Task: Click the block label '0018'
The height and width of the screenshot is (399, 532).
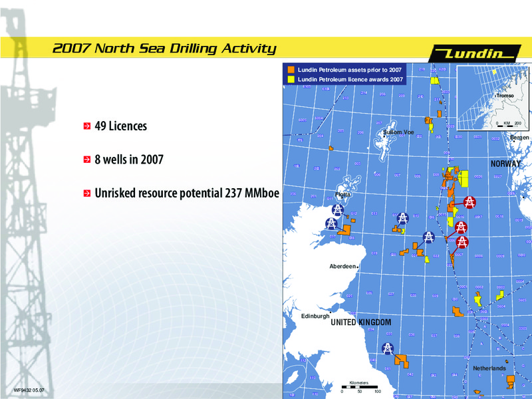Action: click(499, 216)
